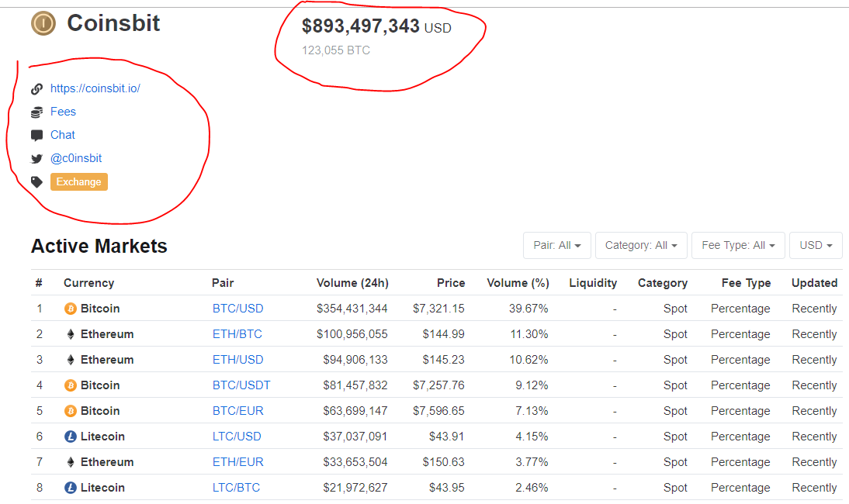The image size is (849, 504).
Task: Click the $7,257.76 price cell
Action: tap(438, 385)
